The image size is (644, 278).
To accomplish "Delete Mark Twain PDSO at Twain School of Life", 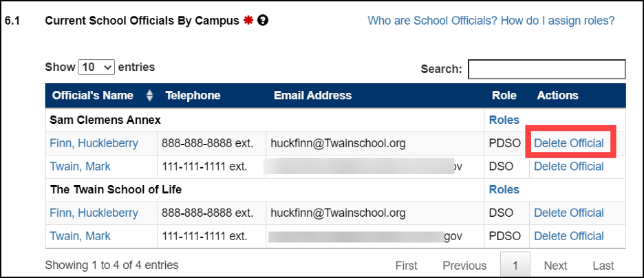I will click(x=569, y=236).
